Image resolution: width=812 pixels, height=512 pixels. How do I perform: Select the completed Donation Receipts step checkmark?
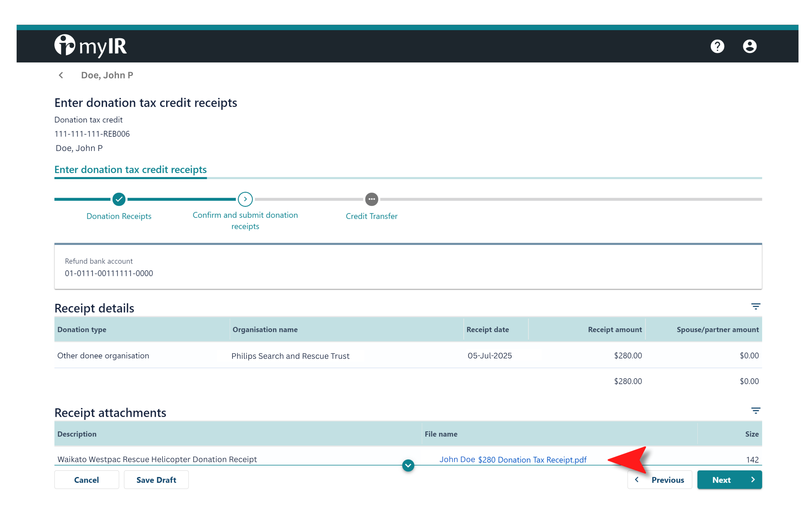coord(119,199)
